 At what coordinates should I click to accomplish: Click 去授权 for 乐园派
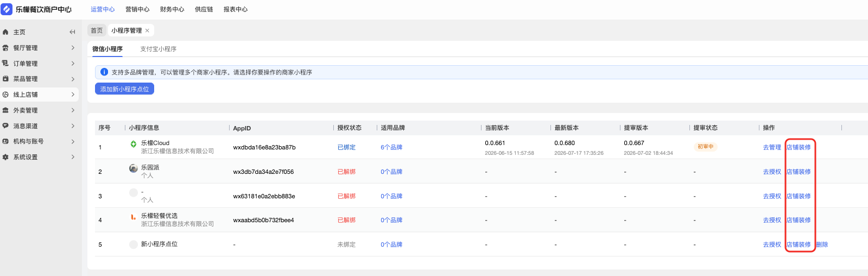pyautogui.click(x=772, y=172)
